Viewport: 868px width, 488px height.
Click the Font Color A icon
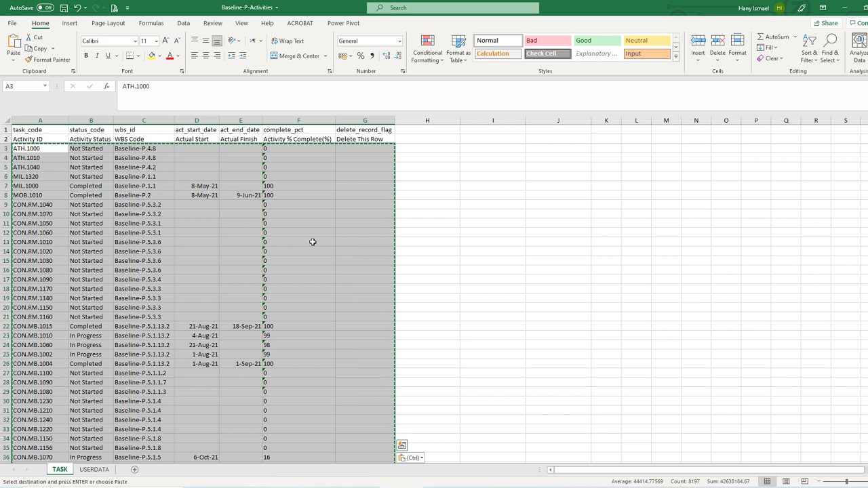click(170, 56)
